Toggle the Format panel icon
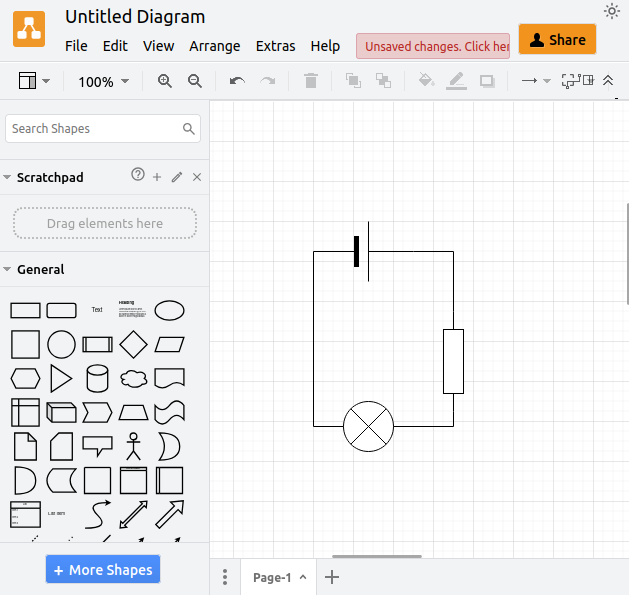629x595 pixels. pos(588,80)
